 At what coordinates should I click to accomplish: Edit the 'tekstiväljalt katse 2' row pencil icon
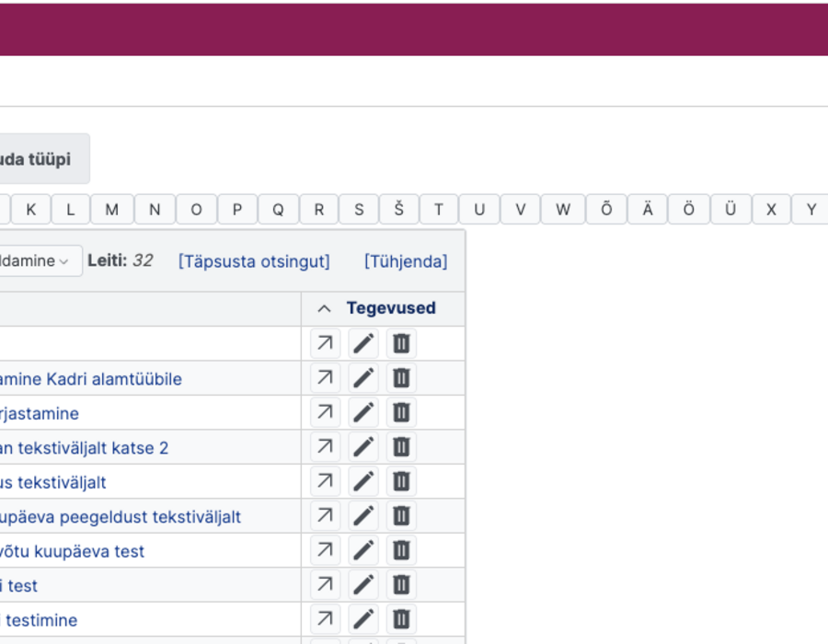(363, 447)
